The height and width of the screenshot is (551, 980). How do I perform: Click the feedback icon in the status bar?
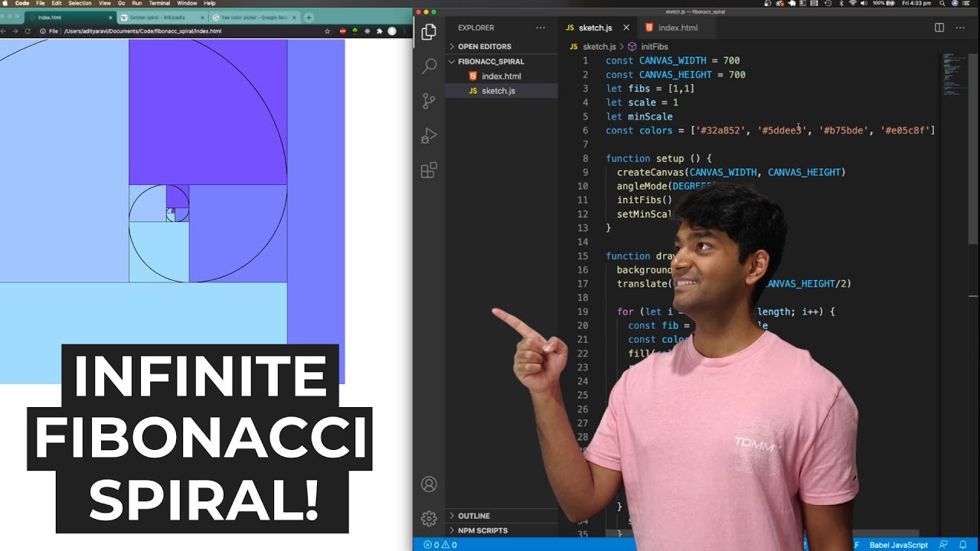(942, 545)
